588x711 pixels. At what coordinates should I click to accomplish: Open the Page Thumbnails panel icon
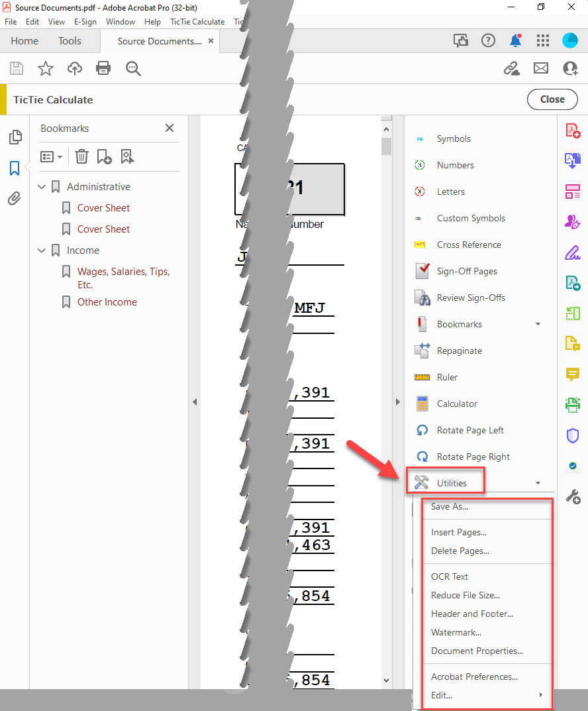click(x=15, y=137)
